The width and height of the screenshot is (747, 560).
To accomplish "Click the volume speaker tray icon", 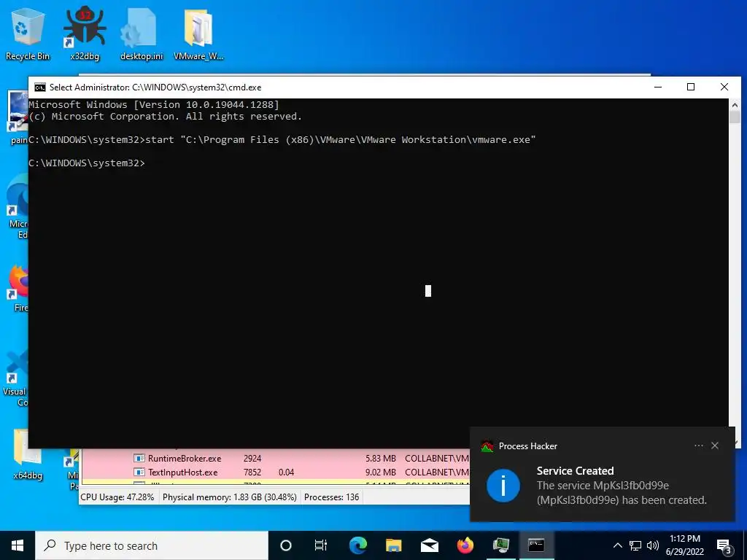I will coord(653,545).
